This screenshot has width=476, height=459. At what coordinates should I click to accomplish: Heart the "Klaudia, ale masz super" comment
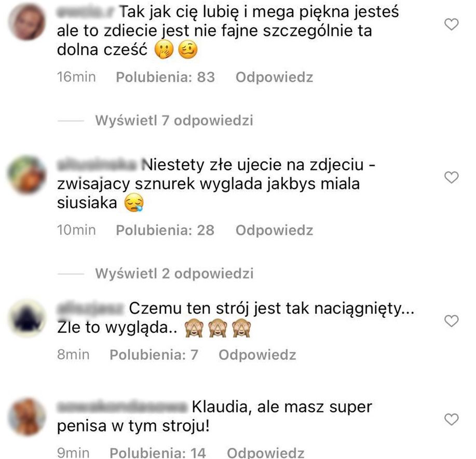[x=452, y=420]
